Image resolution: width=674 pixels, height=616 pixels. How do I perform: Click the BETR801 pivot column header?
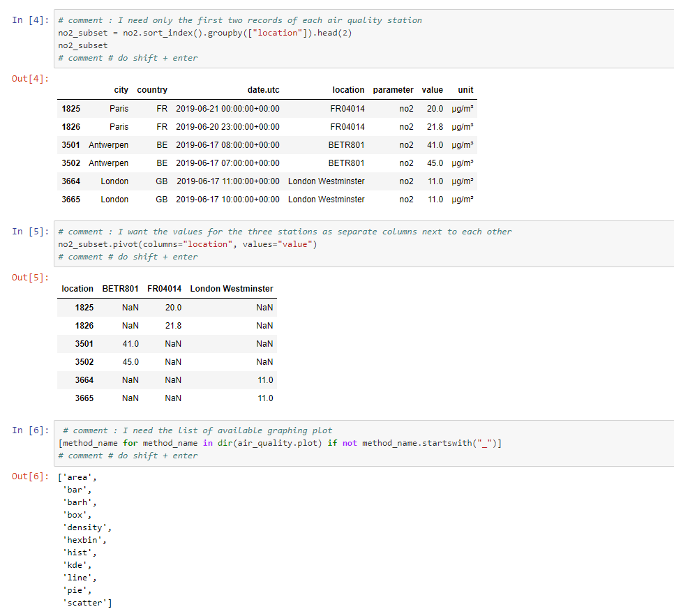coord(120,289)
